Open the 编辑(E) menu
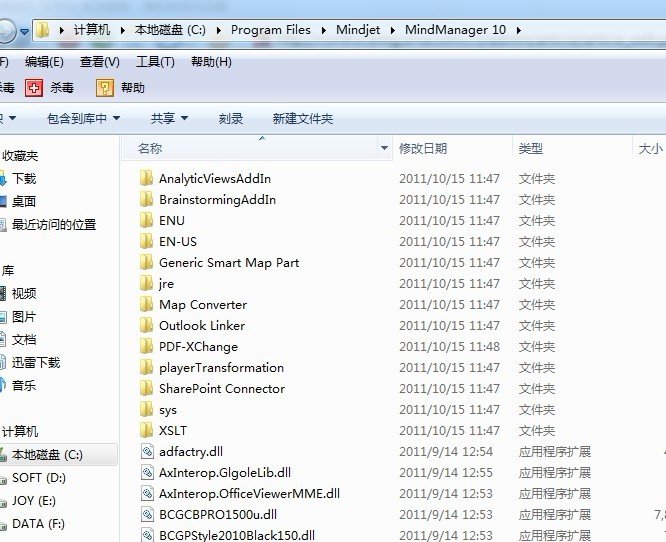666x542 pixels. [x=44, y=62]
